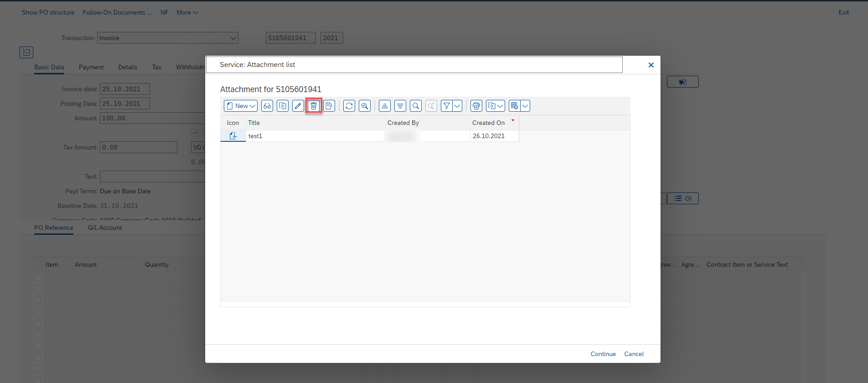Close the Attachment list dialog
The width and height of the screenshot is (868, 383).
[651, 65]
